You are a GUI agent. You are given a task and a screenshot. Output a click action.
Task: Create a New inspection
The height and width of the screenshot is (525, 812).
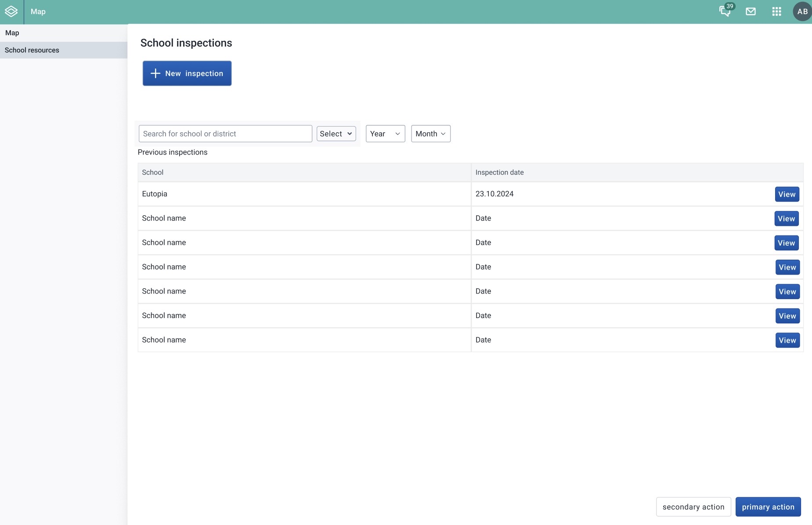(x=187, y=73)
